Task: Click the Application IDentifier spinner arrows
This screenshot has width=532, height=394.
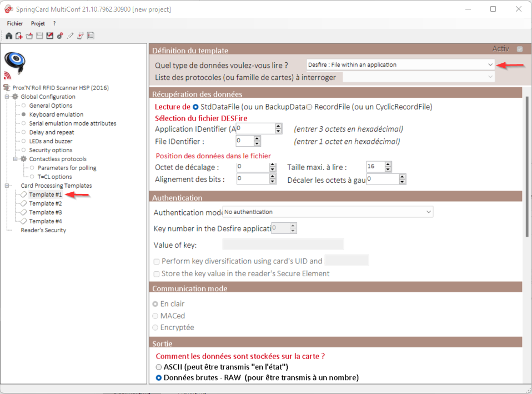Action: click(x=278, y=128)
